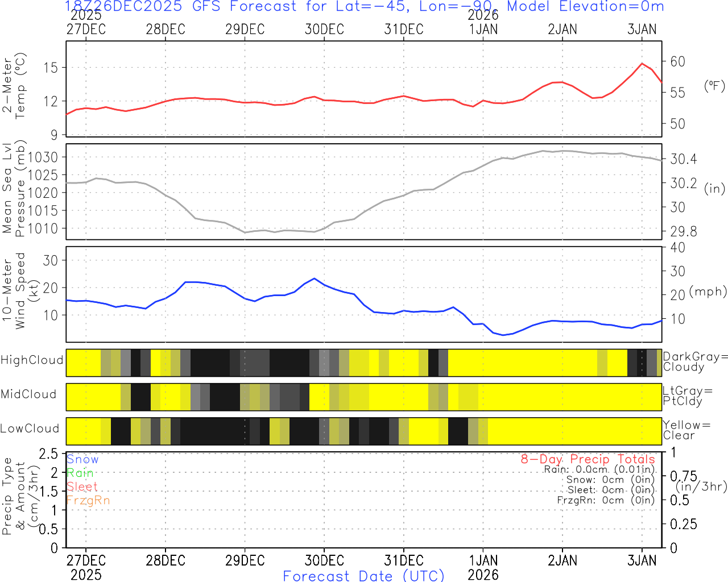
Task: Click the Precip Type & Amount axis label
Action: [20, 496]
